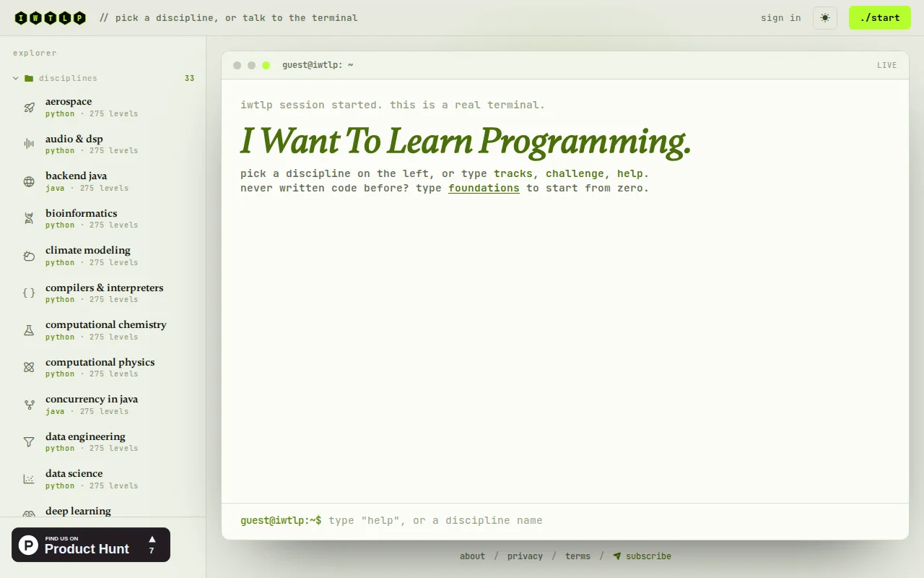Click the tracks command in terminal text
Screen dimensions: 924x578
pos(513,173)
